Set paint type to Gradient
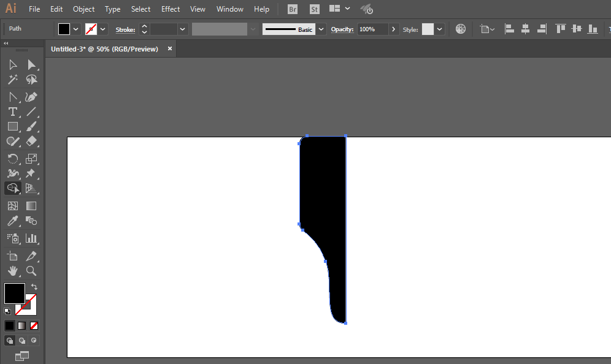The width and height of the screenshot is (611, 364). tap(22, 325)
